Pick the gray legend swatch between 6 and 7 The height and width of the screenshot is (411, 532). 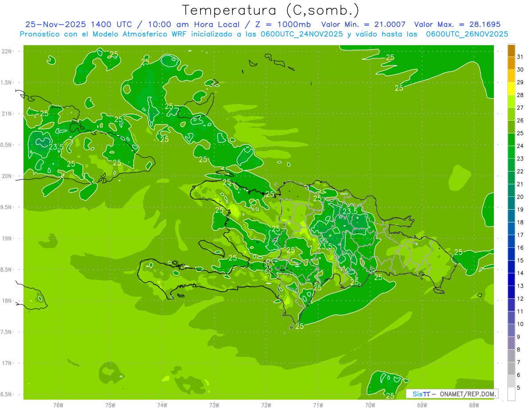click(512, 368)
